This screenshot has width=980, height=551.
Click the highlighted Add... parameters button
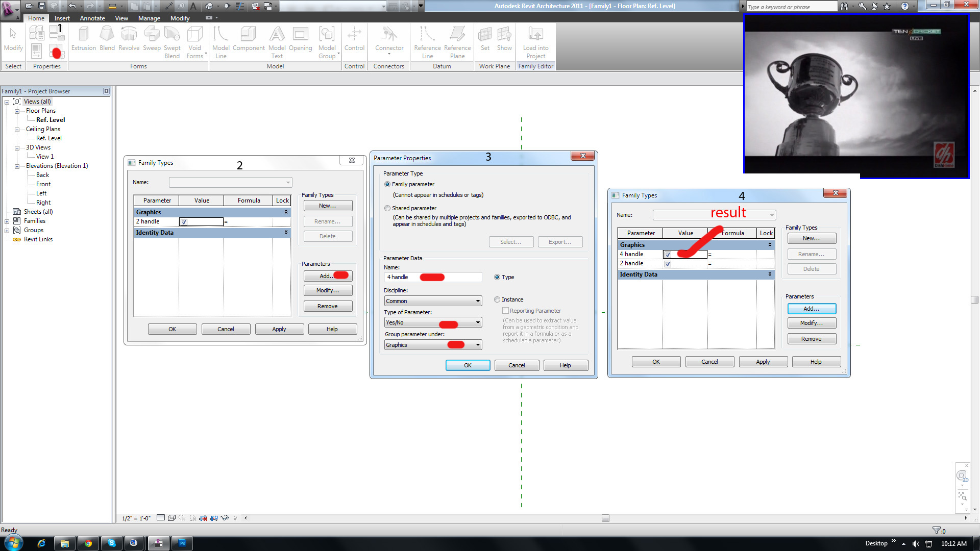point(811,309)
